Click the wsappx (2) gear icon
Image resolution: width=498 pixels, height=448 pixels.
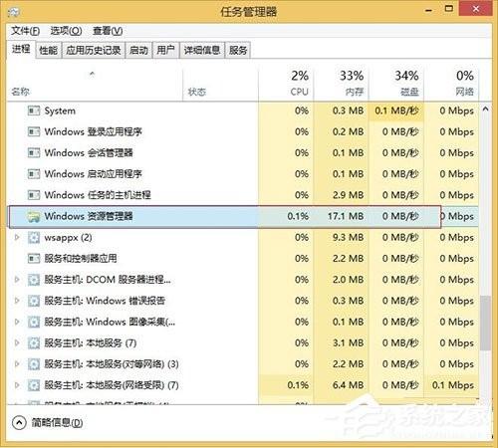pos(34,237)
